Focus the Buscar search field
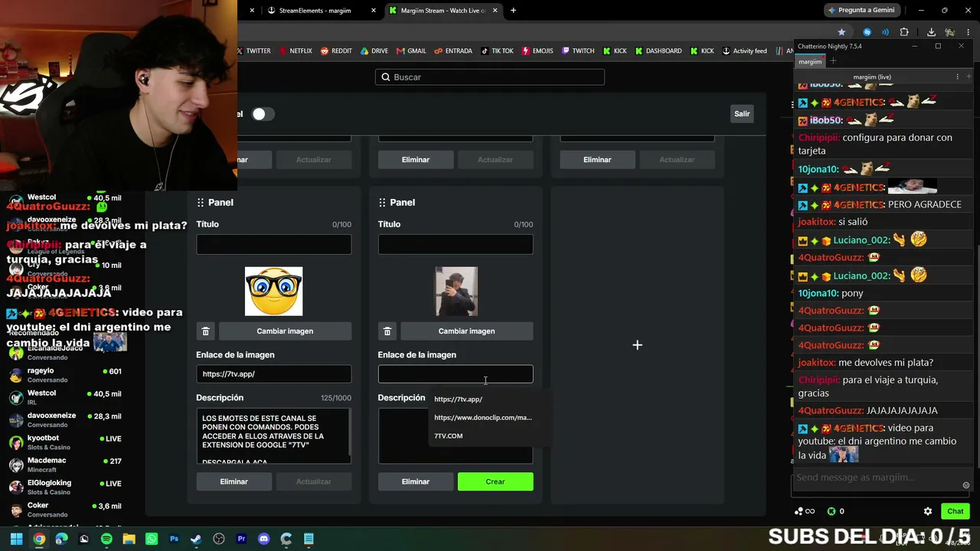 (490, 77)
